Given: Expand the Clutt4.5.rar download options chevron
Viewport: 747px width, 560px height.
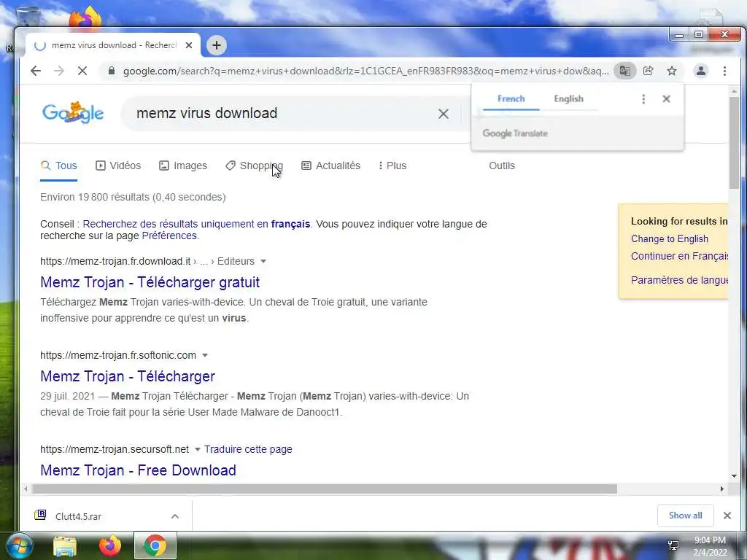Looking at the screenshot, I should (175, 517).
